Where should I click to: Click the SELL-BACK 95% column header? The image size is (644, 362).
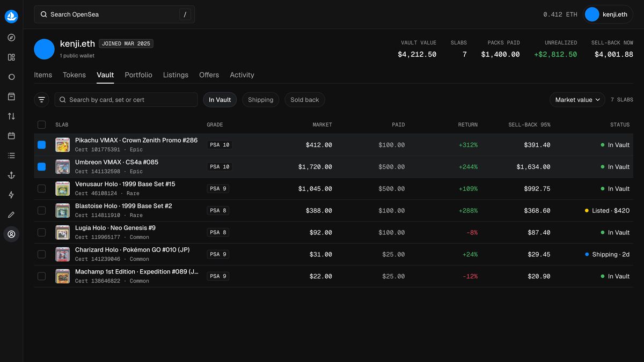pyautogui.click(x=529, y=125)
